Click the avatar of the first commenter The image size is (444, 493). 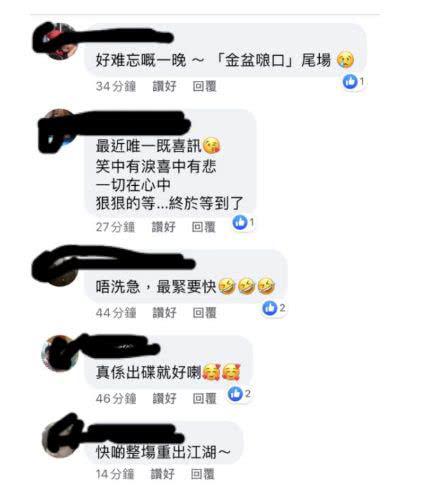coord(58,41)
